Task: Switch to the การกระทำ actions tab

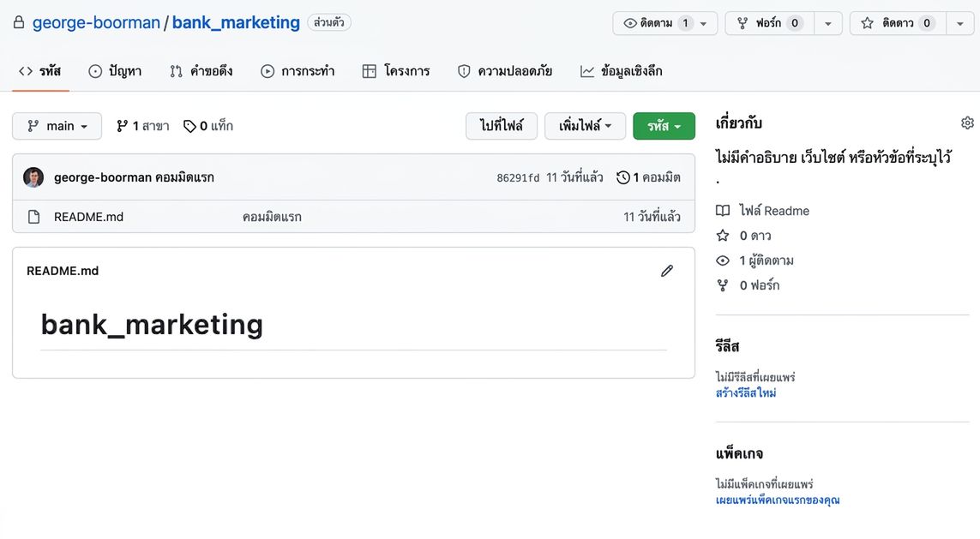Action: (298, 71)
